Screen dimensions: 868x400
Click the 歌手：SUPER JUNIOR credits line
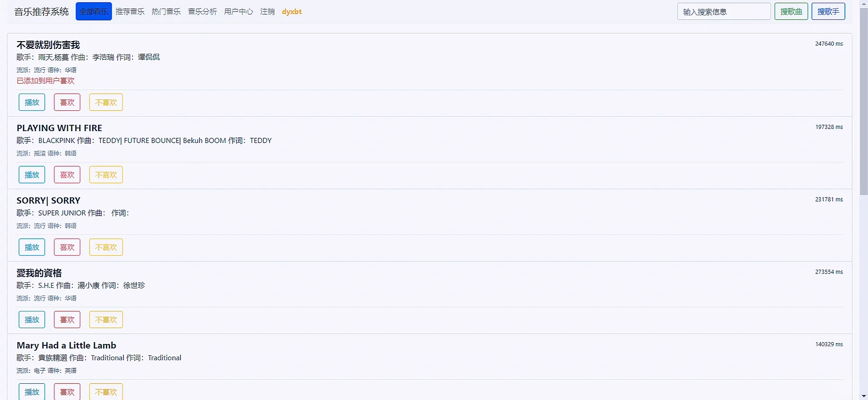73,213
